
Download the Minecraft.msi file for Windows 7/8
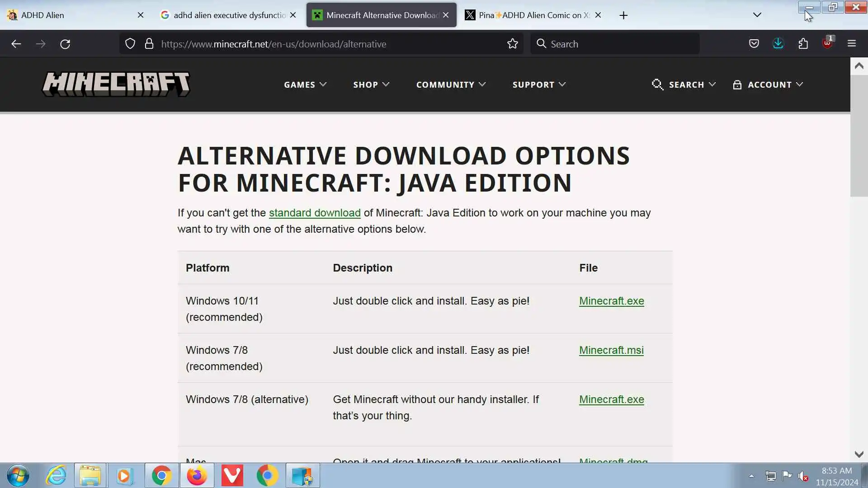click(x=611, y=350)
